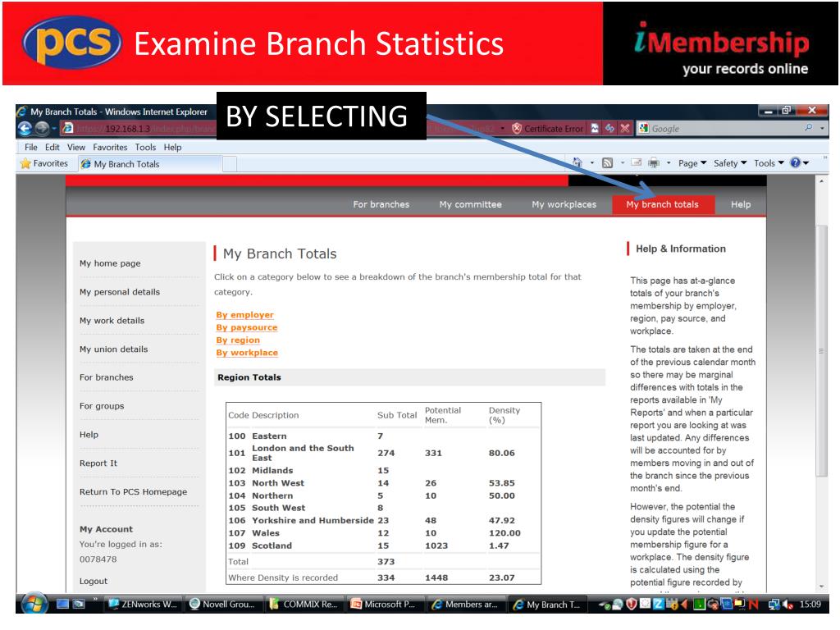The height and width of the screenshot is (630, 840).
Task: Open the Safety dropdown in command bar
Action: pos(729,163)
